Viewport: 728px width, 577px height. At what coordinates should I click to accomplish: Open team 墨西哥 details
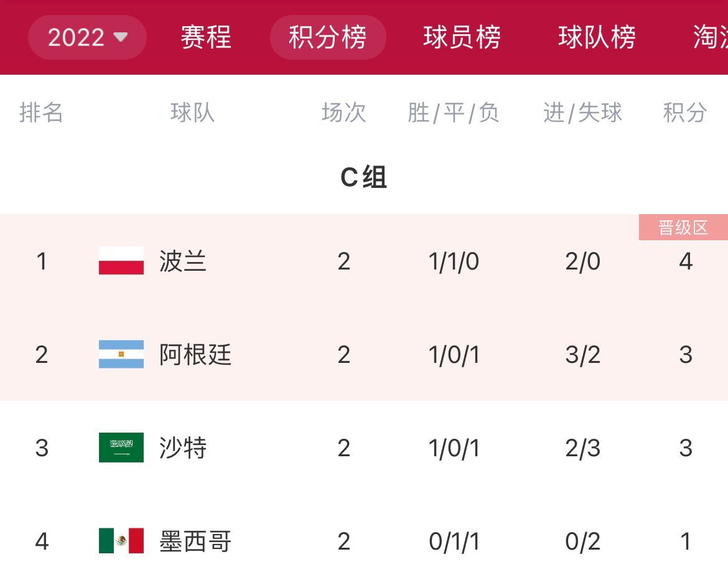pyautogui.click(x=195, y=542)
